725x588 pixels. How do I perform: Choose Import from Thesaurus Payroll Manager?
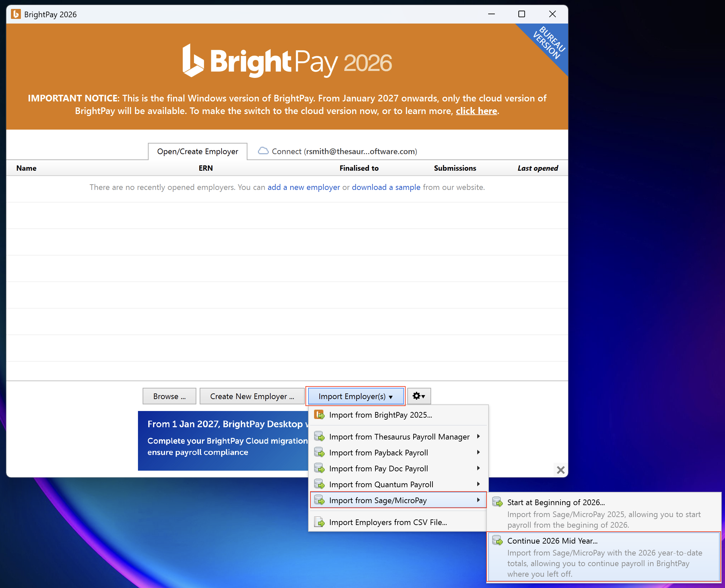398,437
